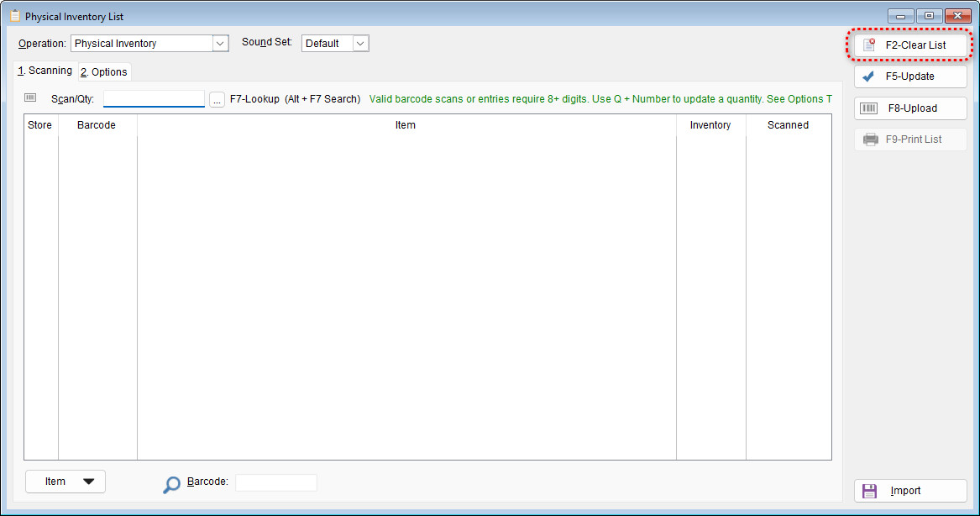Click the Clear List document icon
The width and height of the screenshot is (980, 516).
coord(870,45)
